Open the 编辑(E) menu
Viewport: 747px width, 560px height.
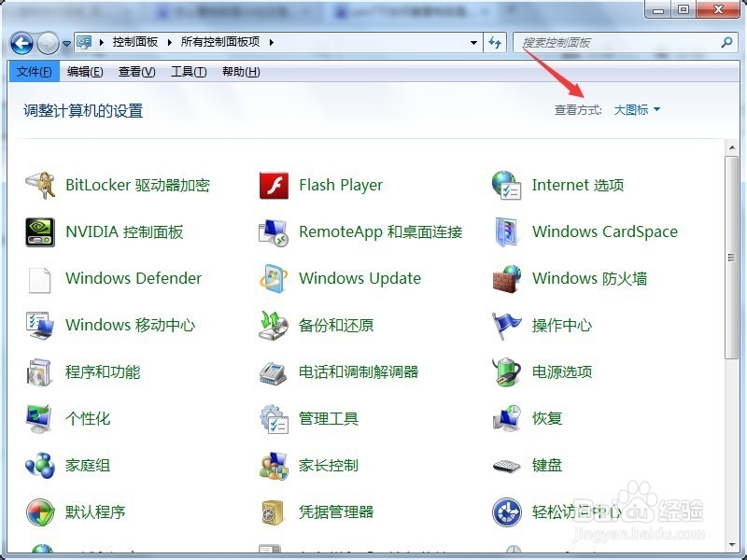(x=85, y=72)
